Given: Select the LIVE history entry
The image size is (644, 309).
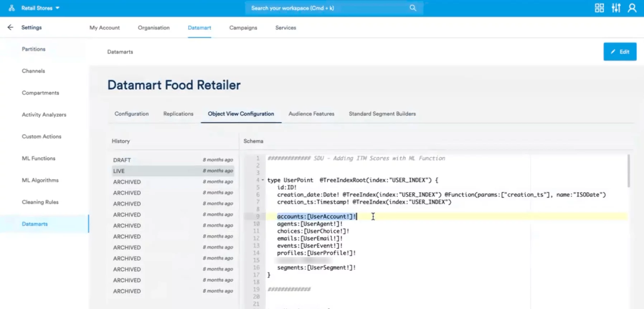Looking at the screenshot, I should (x=173, y=171).
